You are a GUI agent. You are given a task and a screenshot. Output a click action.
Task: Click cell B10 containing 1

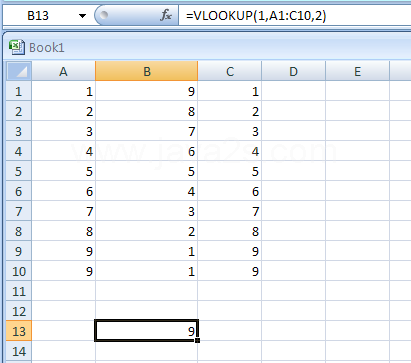[x=147, y=271]
